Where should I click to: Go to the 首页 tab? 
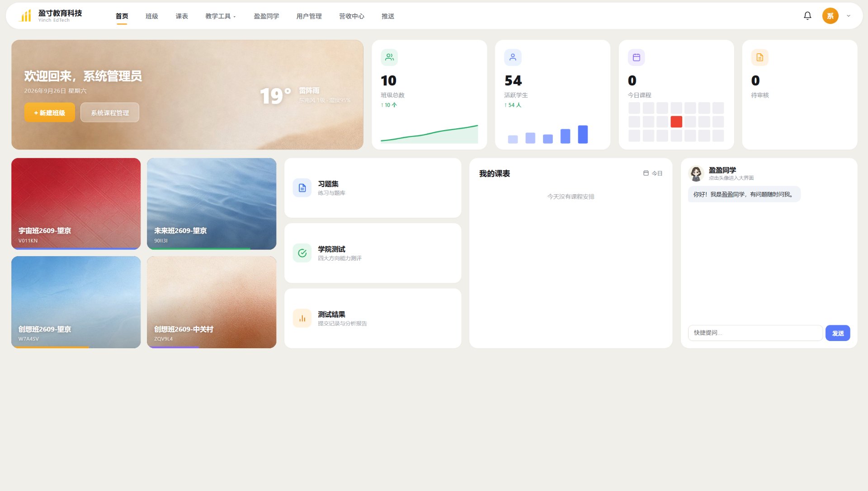pos(122,16)
